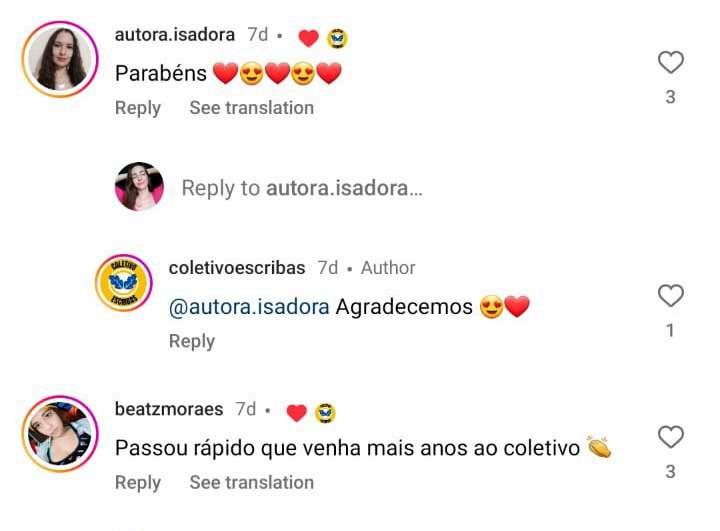
Task: Like beatzmoraes's comment with heart icon
Action: point(671,436)
